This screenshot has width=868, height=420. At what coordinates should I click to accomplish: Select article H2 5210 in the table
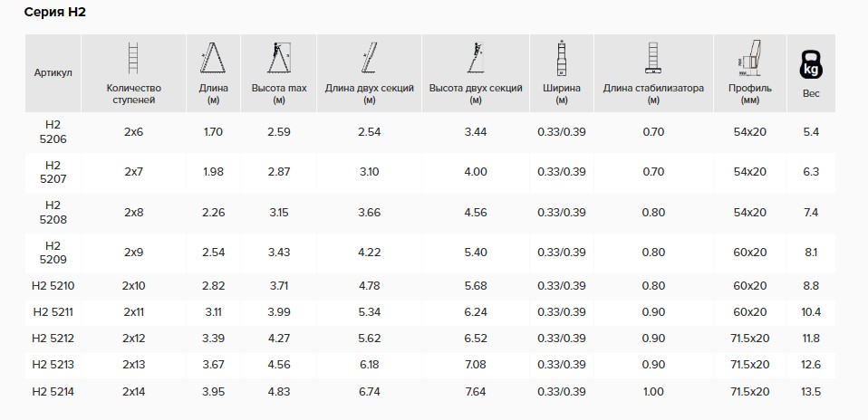coord(53,286)
